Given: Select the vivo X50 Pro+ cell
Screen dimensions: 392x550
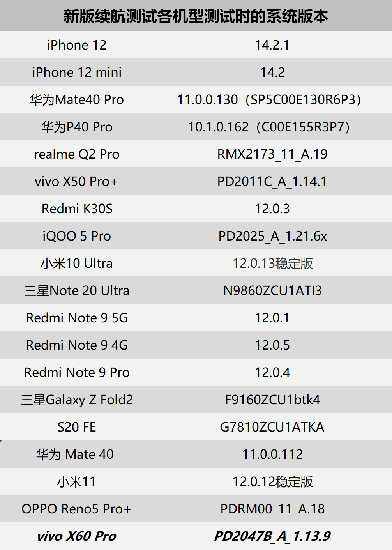Looking at the screenshot, I should (x=76, y=181).
